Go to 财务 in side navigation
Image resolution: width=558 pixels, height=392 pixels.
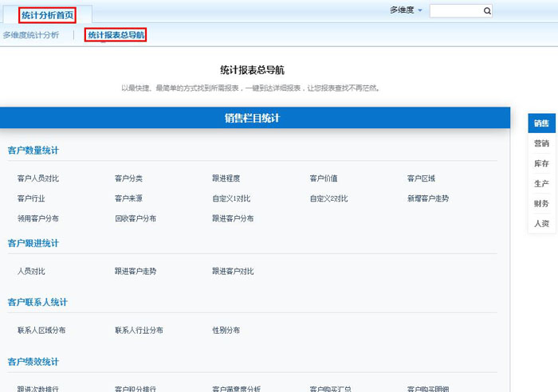click(x=541, y=203)
